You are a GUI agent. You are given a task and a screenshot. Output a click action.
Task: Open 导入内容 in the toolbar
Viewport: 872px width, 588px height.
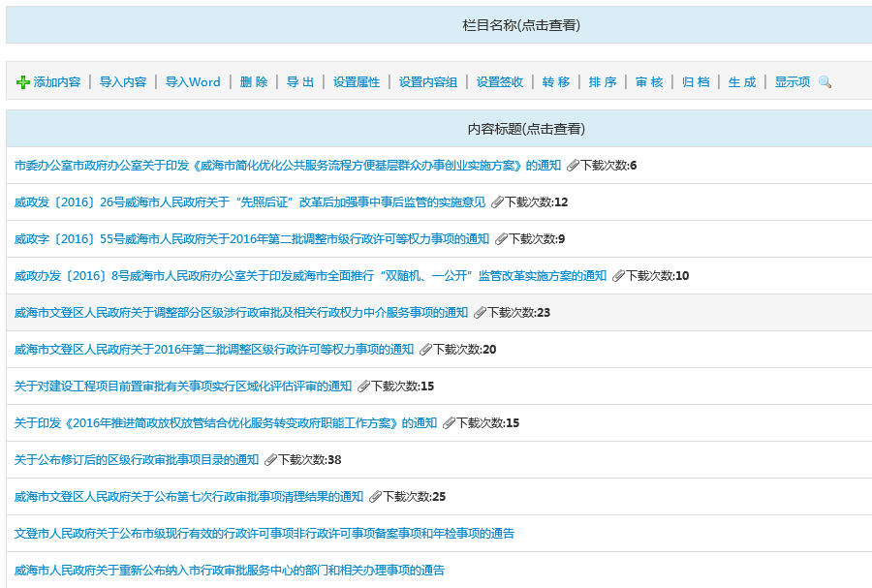[123, 82]
